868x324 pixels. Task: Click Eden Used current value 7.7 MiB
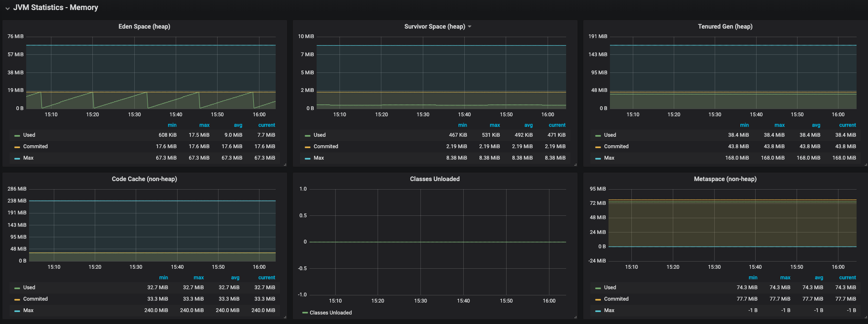point(266,135)
